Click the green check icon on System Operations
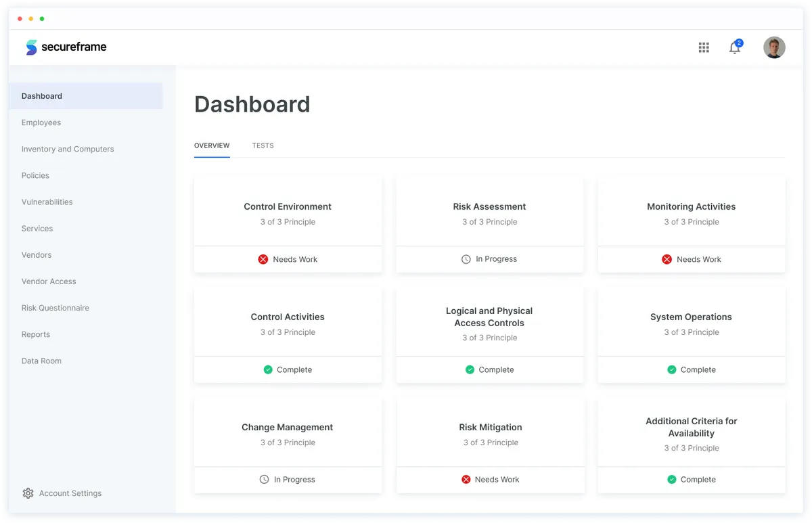 [x=672, y=369]
